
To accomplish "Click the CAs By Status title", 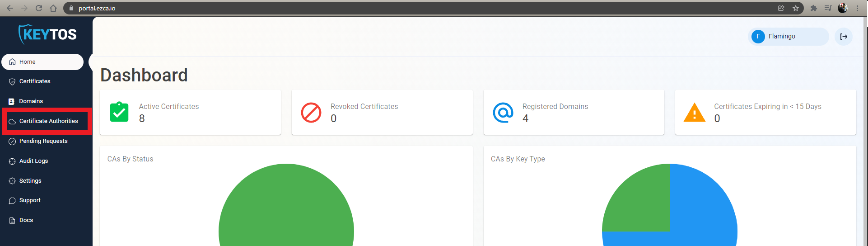I will (131, 159).
